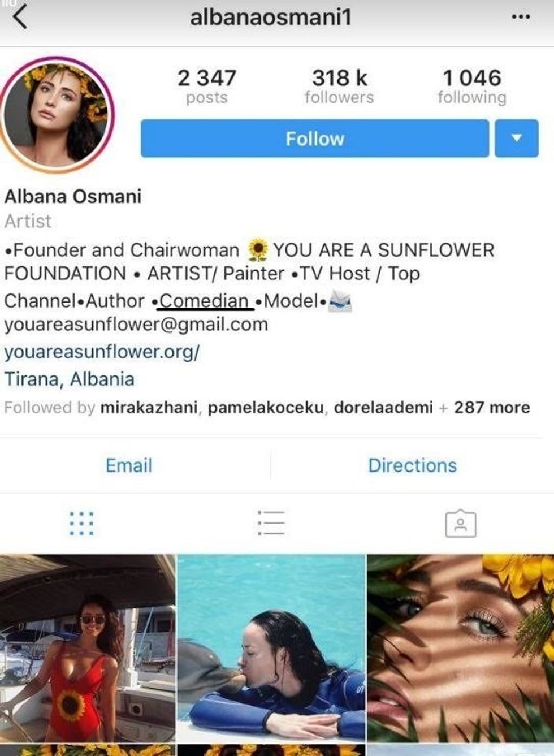Click the sunflower emoji in bio
The height and width of the screenshot is (756, 554).
coord(258,250)
